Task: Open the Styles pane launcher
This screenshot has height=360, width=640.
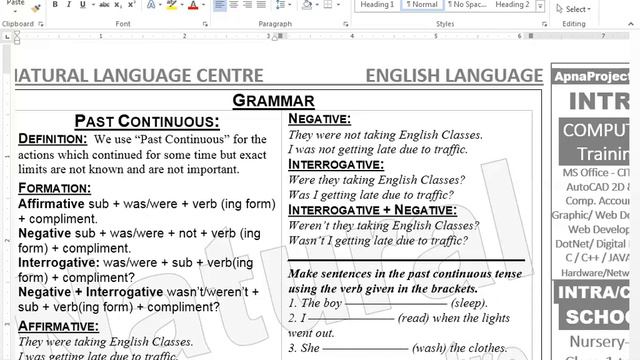Action: coord(544,24)
